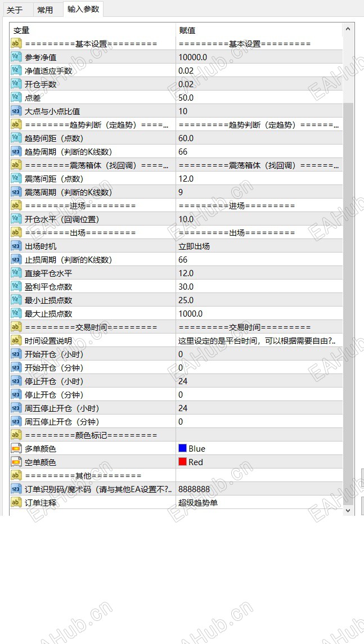
Task: Click the icon beside 趋势周期
Action: (16, 152)
